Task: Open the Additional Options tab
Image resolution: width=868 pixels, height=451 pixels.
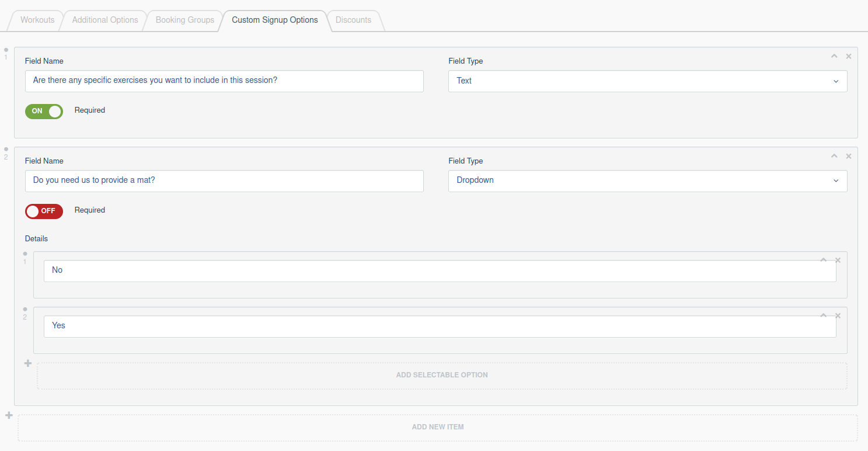Action: [105, 20]
